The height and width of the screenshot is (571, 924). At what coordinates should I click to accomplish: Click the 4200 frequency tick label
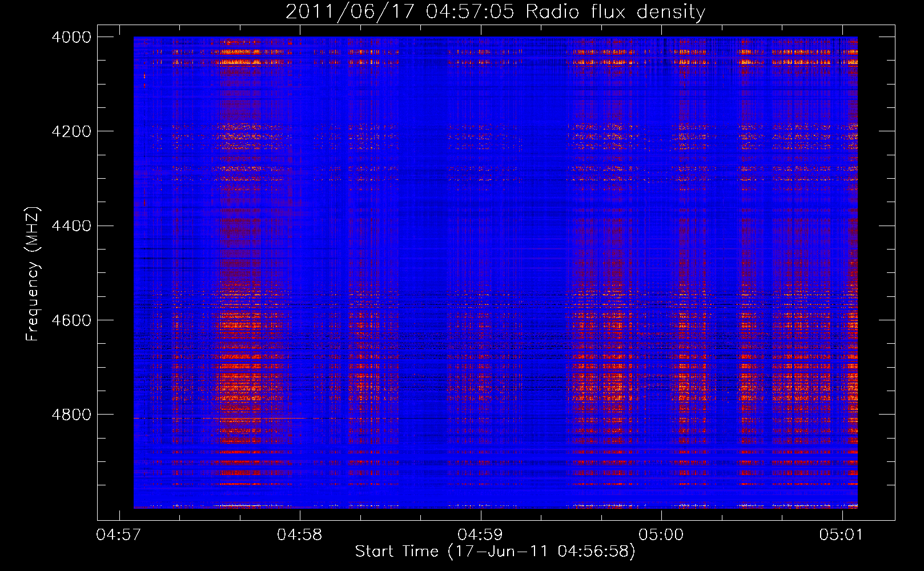pyautogui.click(x=71, y=131)
